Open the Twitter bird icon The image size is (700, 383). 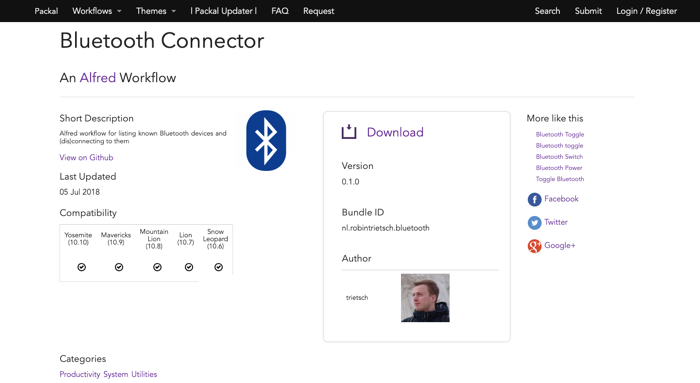pyautogui.click(x=534, y=222)
